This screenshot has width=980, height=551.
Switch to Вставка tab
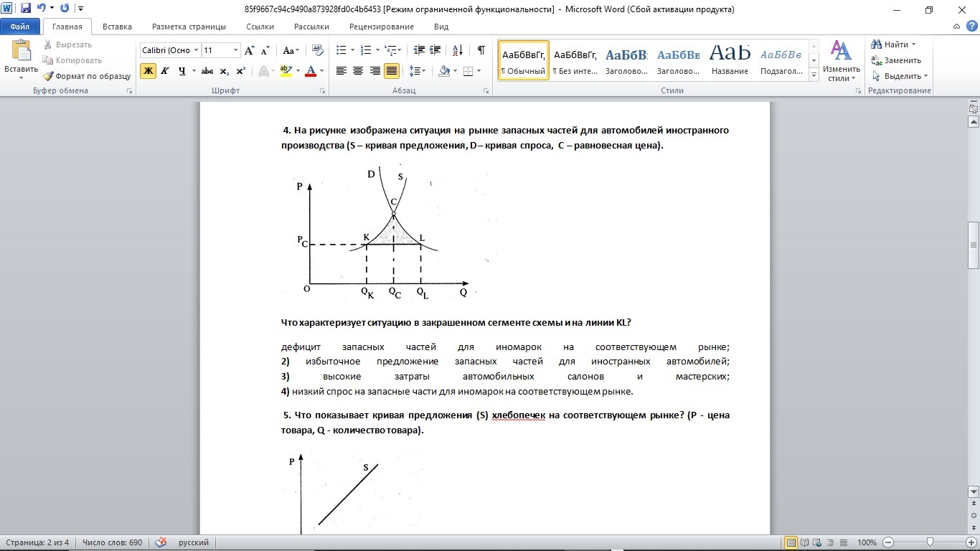click(x=117, y=27)
